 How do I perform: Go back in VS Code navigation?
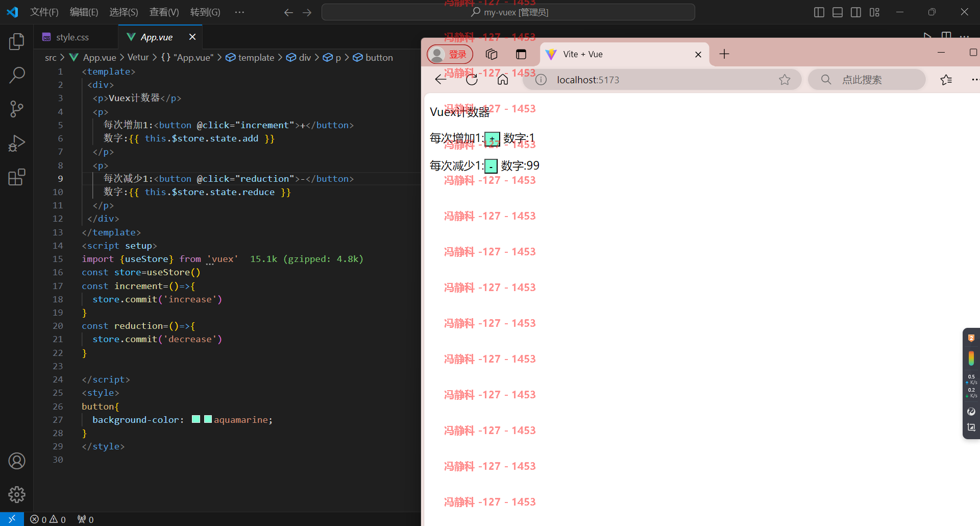click(x=288, y=12)
